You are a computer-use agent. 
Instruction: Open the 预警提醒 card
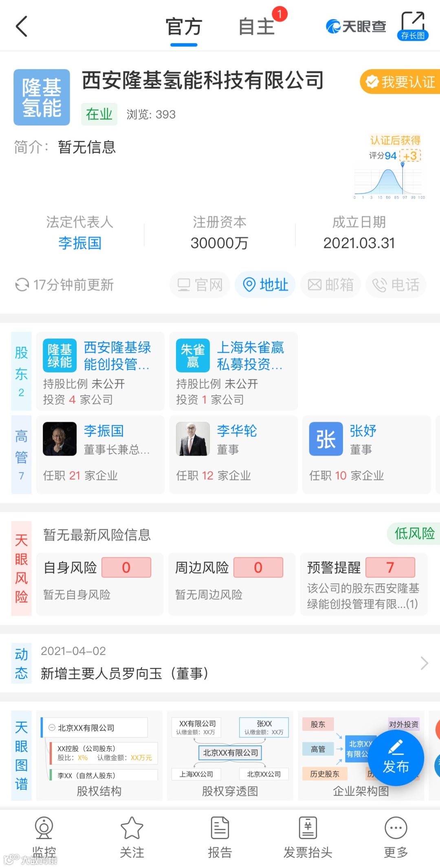click(364, 584)
